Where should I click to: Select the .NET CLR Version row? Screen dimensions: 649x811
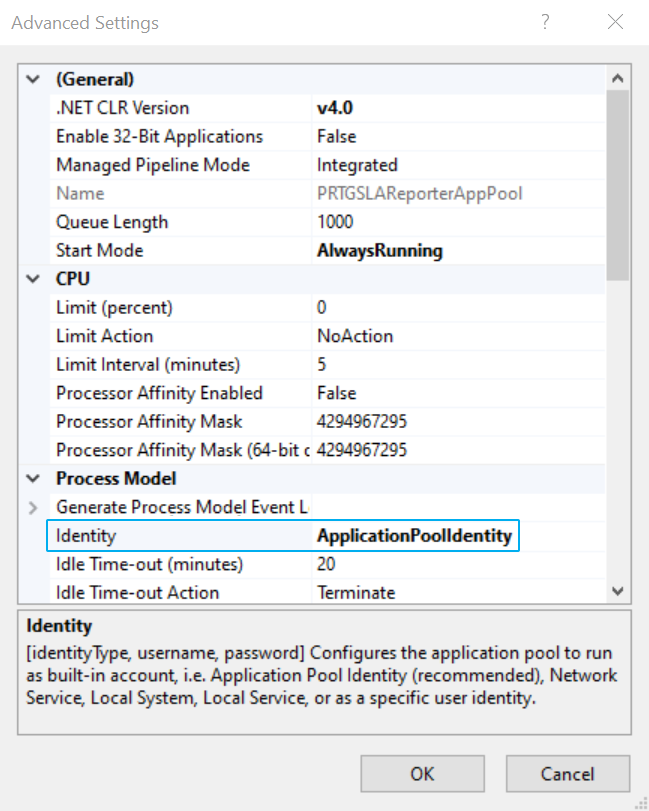pyautogui.click(x=327, y=108)
